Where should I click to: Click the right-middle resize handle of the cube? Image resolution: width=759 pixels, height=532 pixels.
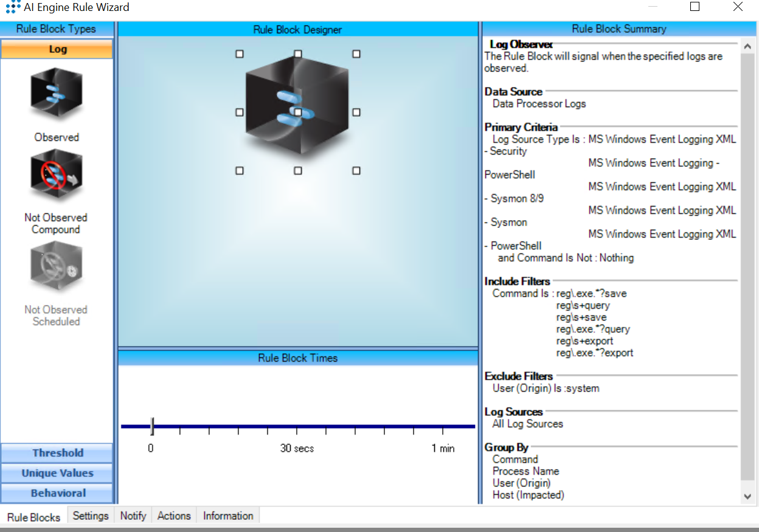(356, 112)
